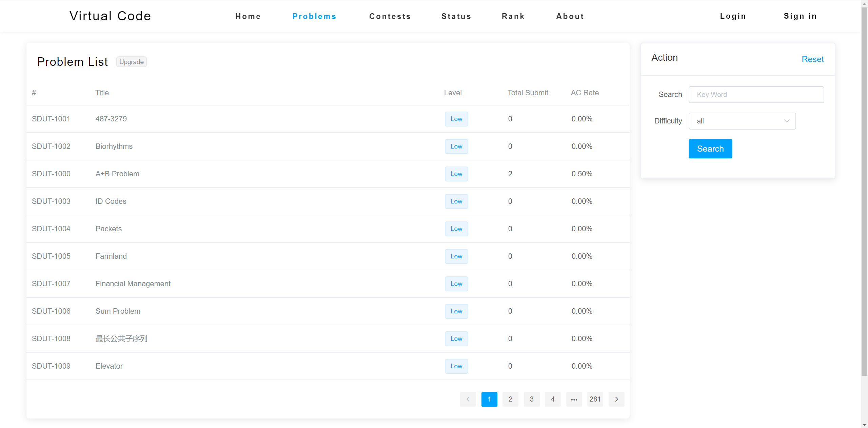Click the Virtual Code logo

[x=110, y=16]
